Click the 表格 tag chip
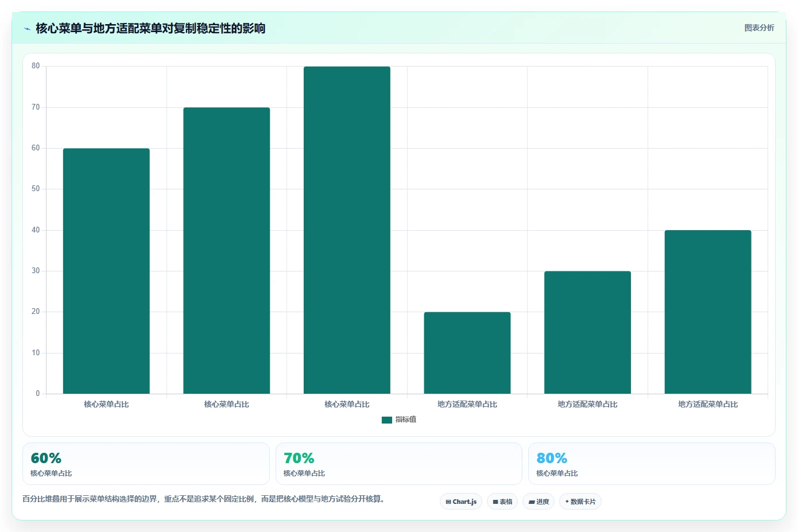The image size is (798, 532). coord(502,502)
